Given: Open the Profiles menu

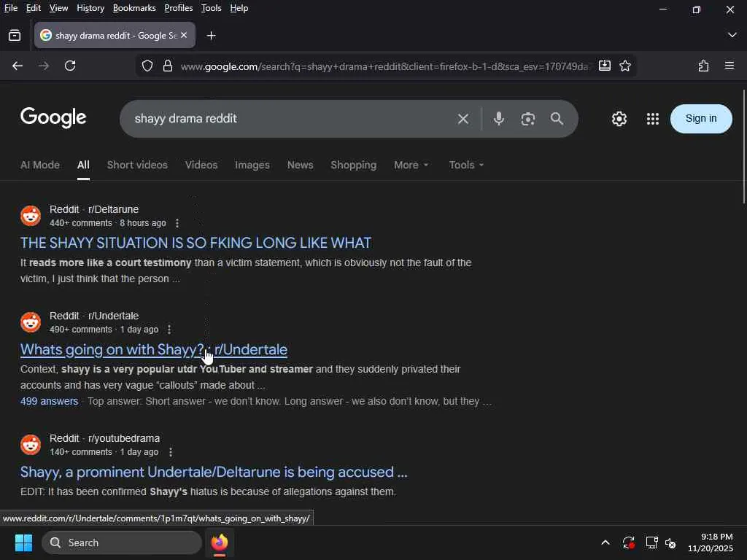Looking at the screenshot, I should [x=179, y=8].
